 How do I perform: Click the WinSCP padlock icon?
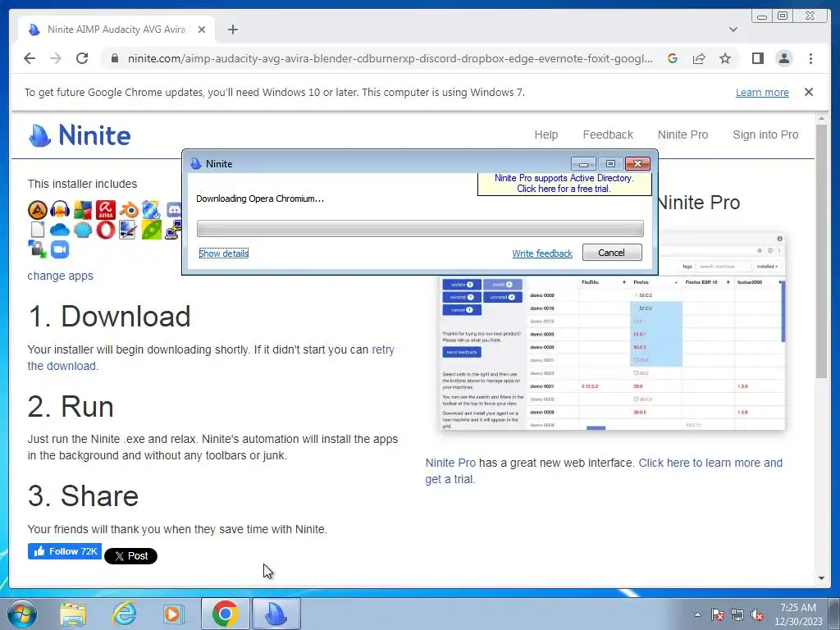pos(38,249)
